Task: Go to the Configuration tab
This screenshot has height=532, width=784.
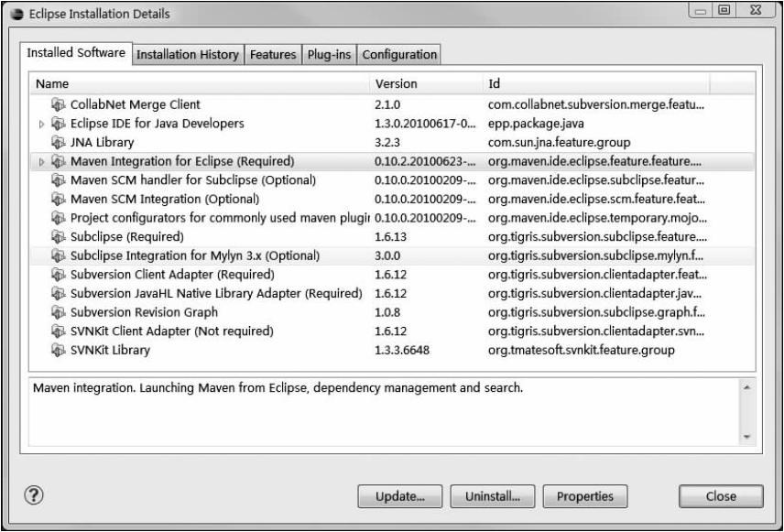Action: (399, 55)
